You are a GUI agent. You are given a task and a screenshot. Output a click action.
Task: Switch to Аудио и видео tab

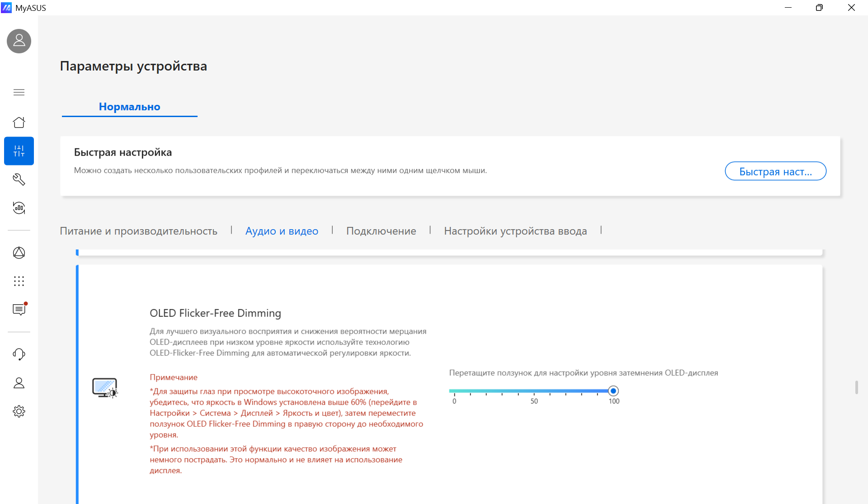pyautogui.click(x=282, y=231)
